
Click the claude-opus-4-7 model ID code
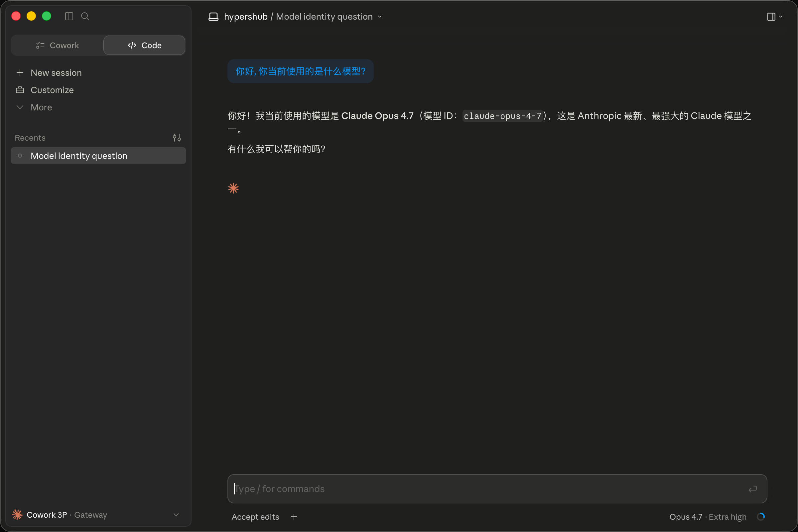pyautogui.click(x=502, y=116)
